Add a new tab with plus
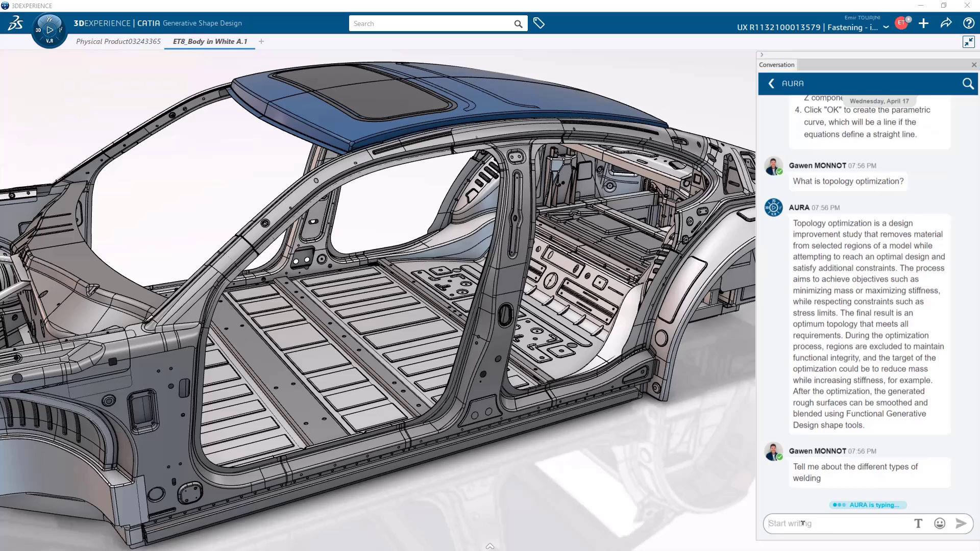Image resolution: width=980 pixels, height=551 pixels. pyautogui.click(x=261, y=41)
